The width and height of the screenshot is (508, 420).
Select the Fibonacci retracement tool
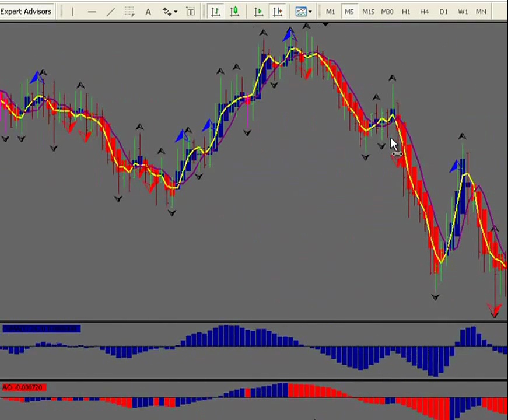click(129, 12)
